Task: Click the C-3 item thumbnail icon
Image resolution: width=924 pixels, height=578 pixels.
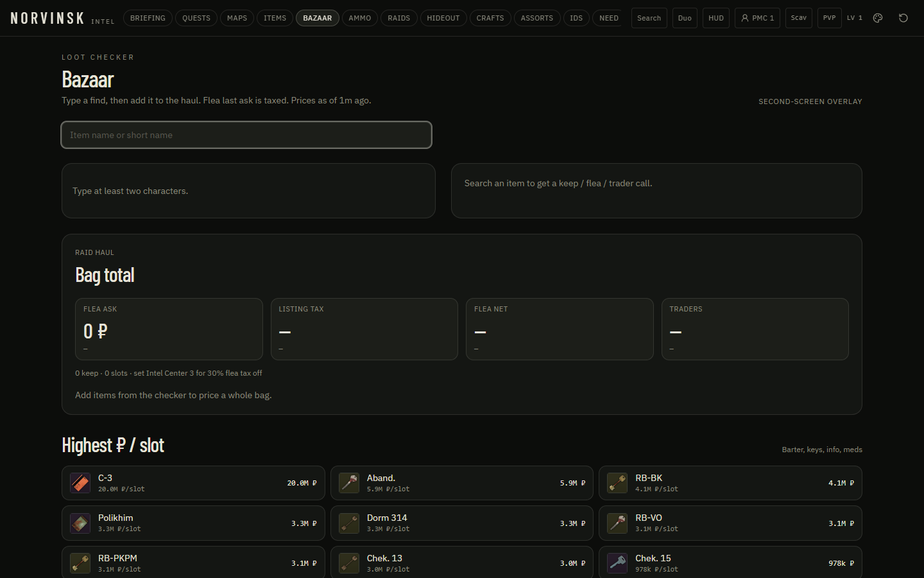Action: coord(80,483)
